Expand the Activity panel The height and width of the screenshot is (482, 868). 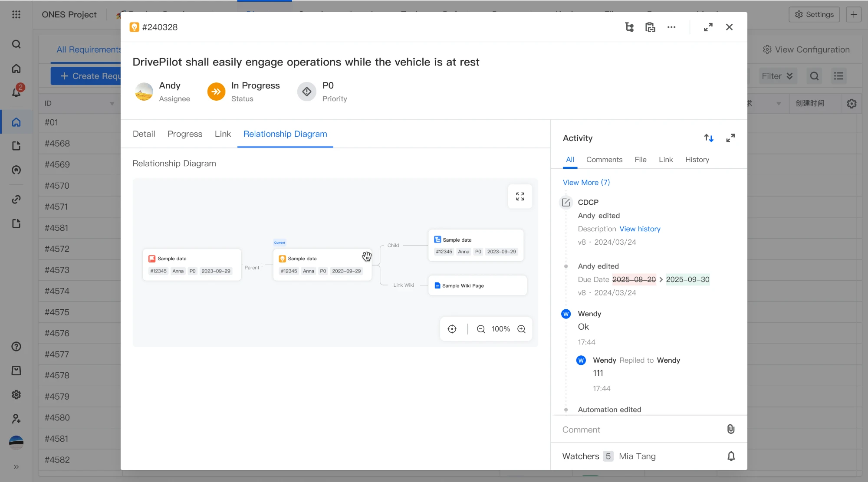coord(730,138)
